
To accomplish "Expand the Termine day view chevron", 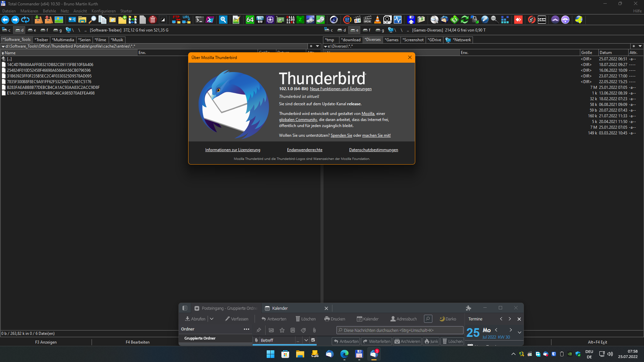I will [520, 333].
